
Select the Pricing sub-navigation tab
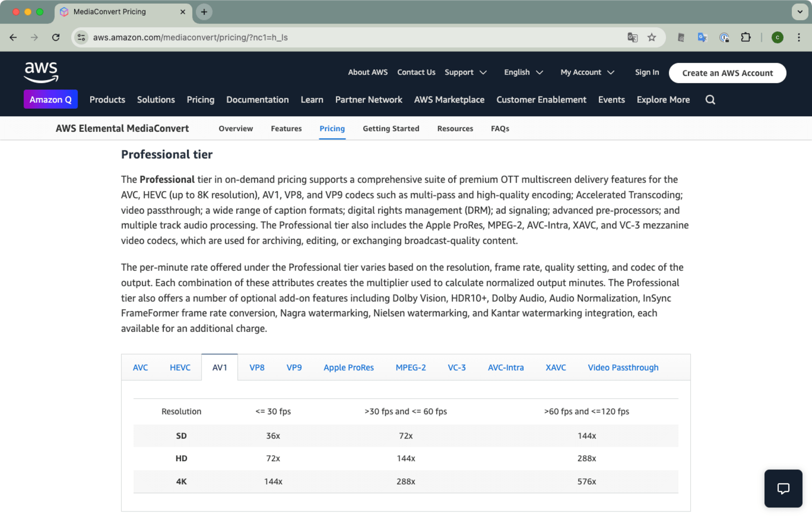(x=332, y=128)
